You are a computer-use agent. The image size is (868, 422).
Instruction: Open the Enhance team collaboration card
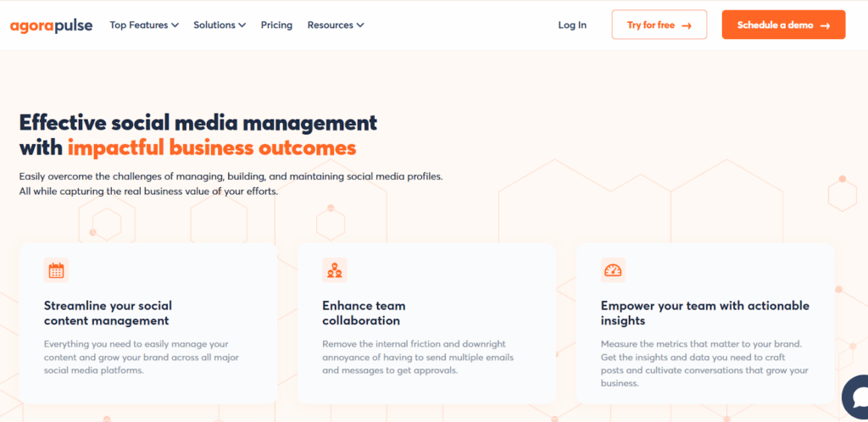[426, 323]
